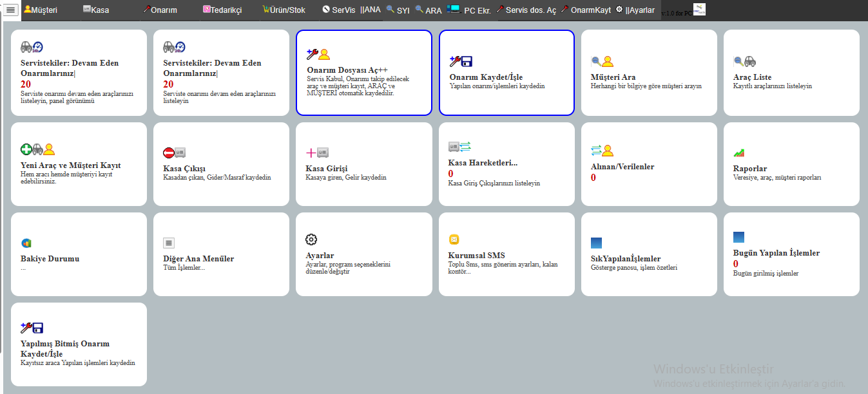Click the chart icon of Raporlar

(738, 153)
